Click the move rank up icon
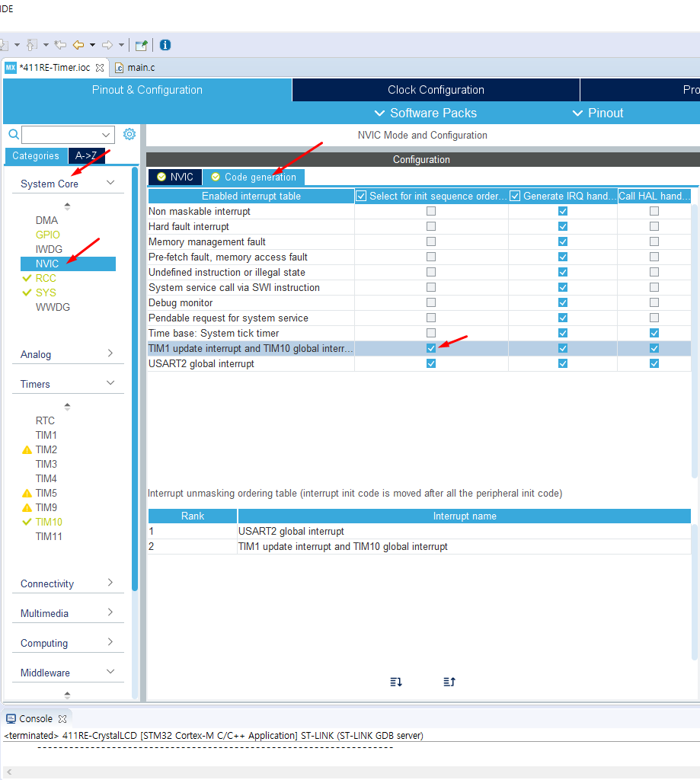Image resolution: width=700 pixels, height=780 pixels. (449, 682)
